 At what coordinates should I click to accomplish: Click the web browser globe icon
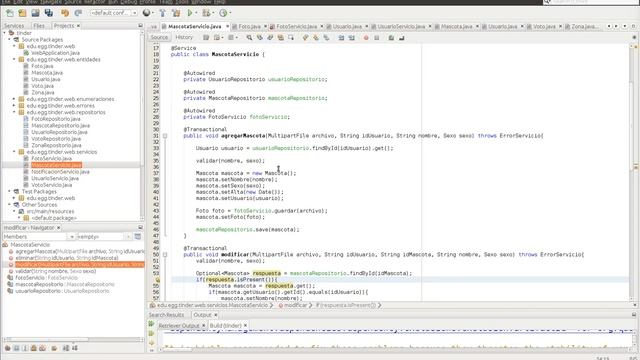147,13
